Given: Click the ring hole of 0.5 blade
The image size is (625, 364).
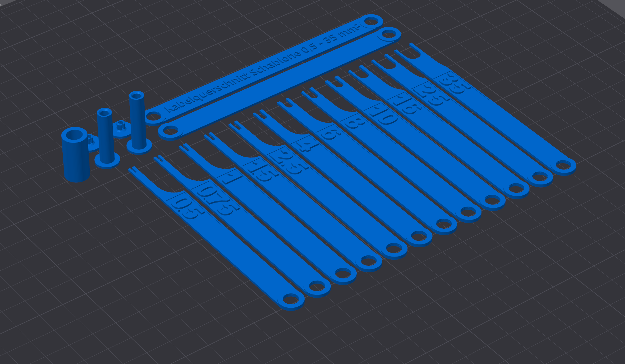Looking at the screenshot, I should (291, 299).
